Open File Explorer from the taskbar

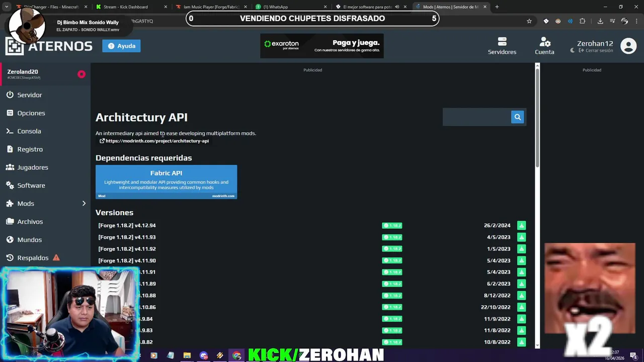pos(187,355)
